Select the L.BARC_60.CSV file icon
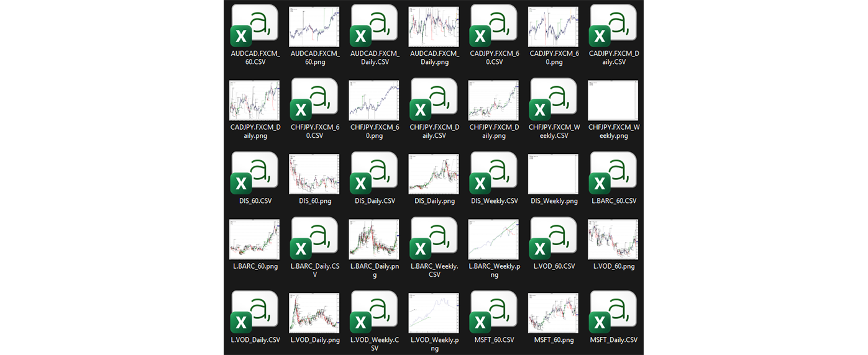 pyautogui.click(x=613, y=174)
